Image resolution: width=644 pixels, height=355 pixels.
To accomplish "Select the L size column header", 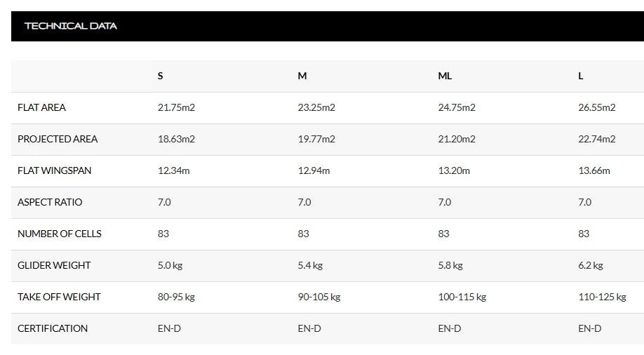I will pos(581,76).
